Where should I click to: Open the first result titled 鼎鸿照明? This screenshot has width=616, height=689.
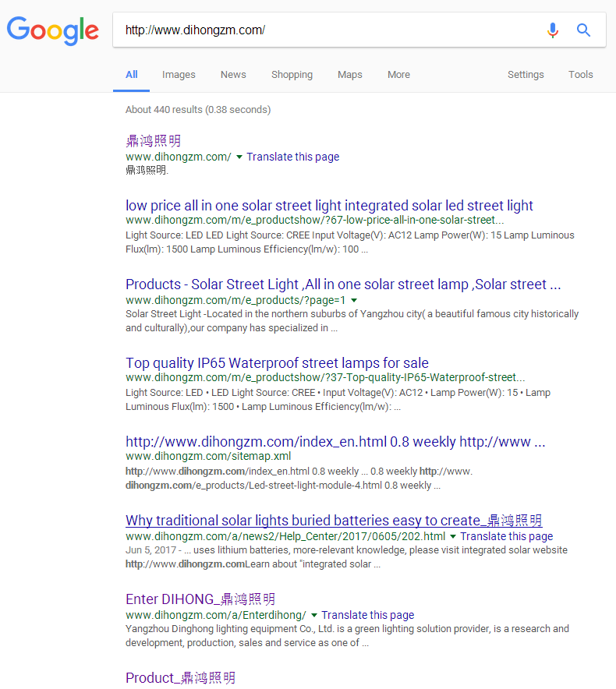153,141
